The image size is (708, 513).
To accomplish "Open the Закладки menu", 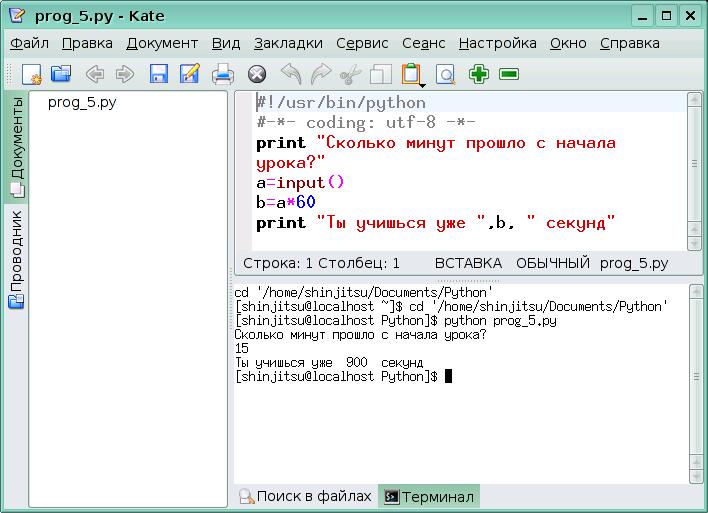I will [x=288, y=43].
